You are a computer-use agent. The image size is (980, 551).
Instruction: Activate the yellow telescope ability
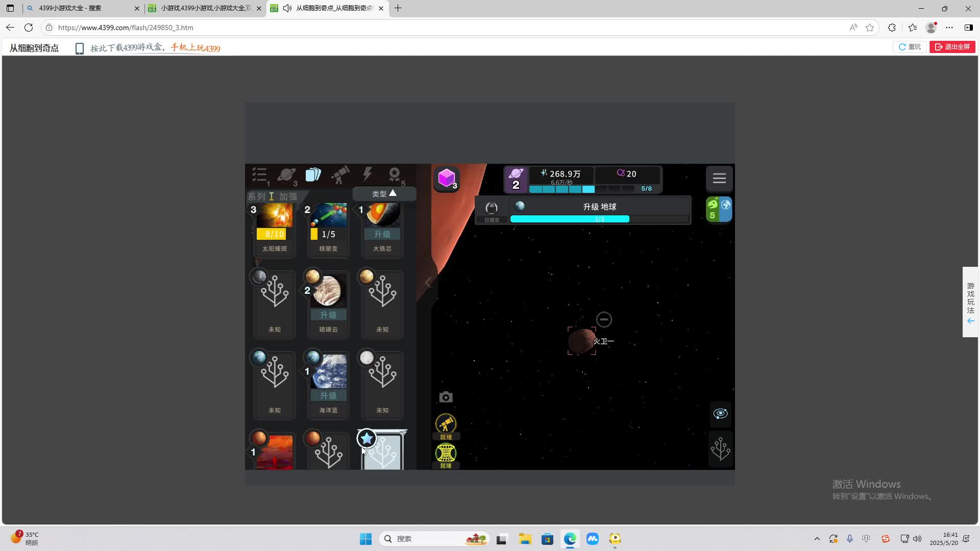click(446, 424)
